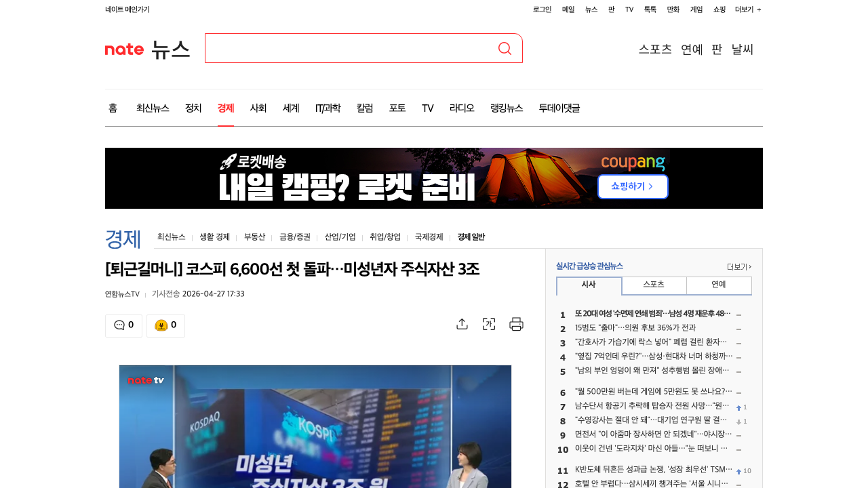Select the 경제 menu item

pyautogui.click(x=226, y=108)
